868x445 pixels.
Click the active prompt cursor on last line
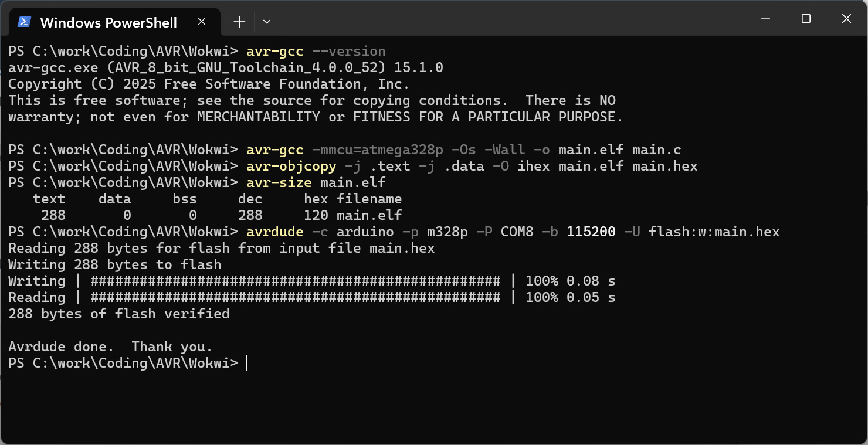tap(247, 363)
